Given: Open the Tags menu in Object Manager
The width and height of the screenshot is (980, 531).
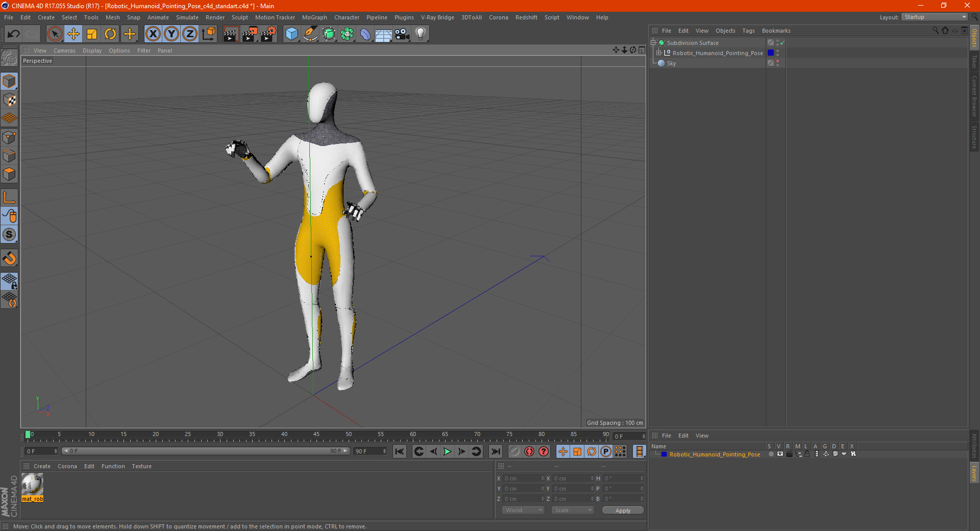Looking at the screenshot, I should tap(748, 31).
